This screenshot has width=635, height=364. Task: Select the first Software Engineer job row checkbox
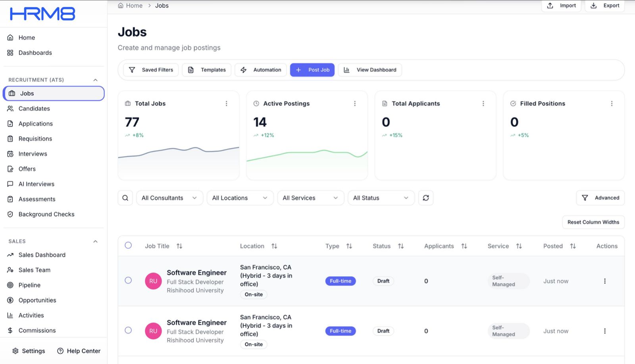coord(128,280)
